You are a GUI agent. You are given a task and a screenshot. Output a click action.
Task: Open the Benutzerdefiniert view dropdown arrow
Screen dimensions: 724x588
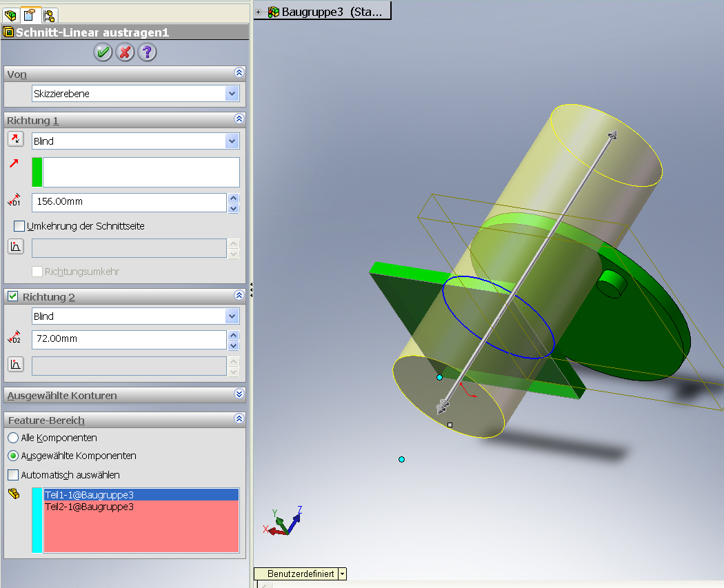click(342, 574)
